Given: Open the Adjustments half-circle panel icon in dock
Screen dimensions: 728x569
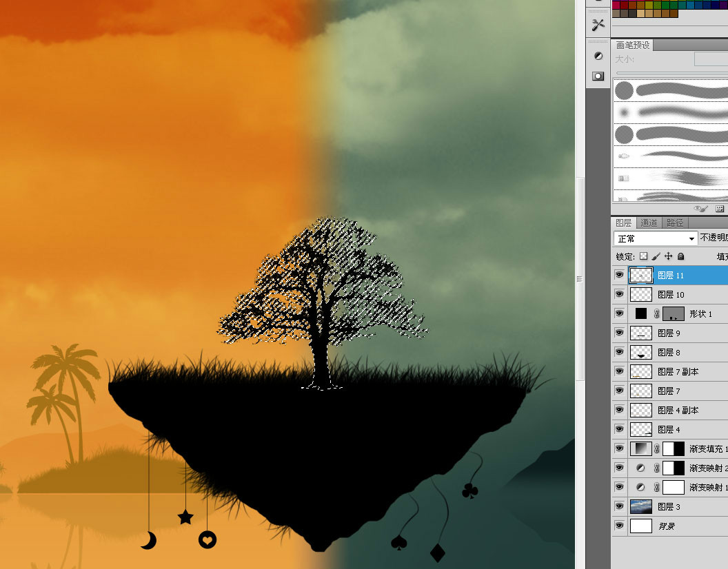Looking at the screenshot, I should [598, 56].
